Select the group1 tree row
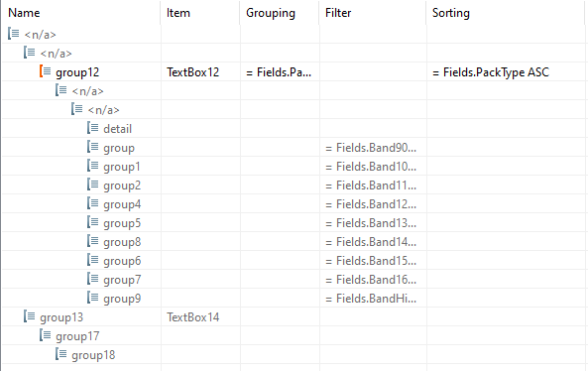Viewport: 588px width, 371px height. 294,167
